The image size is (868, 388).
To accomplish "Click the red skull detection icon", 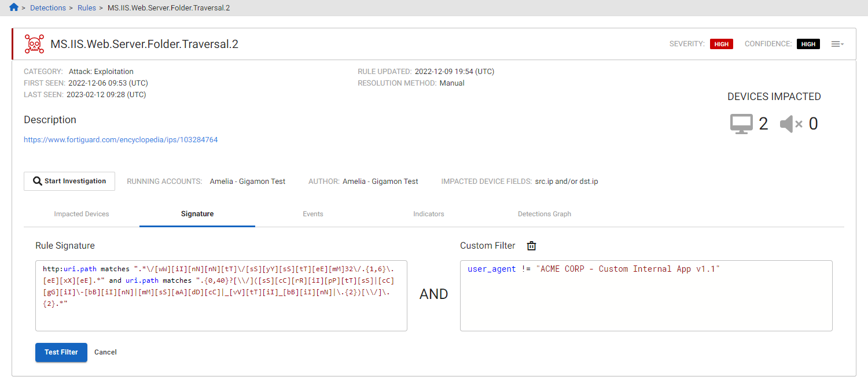I will tap(34, 43).
